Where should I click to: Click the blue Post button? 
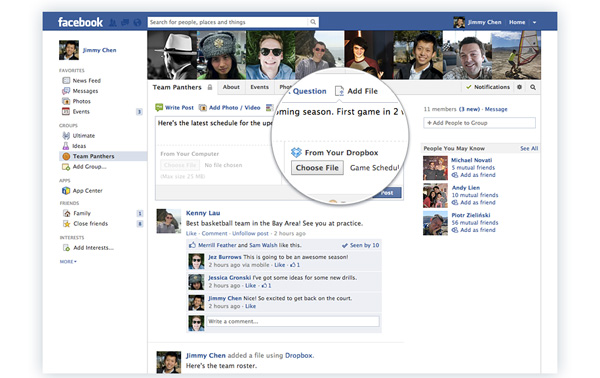[387, 192]
